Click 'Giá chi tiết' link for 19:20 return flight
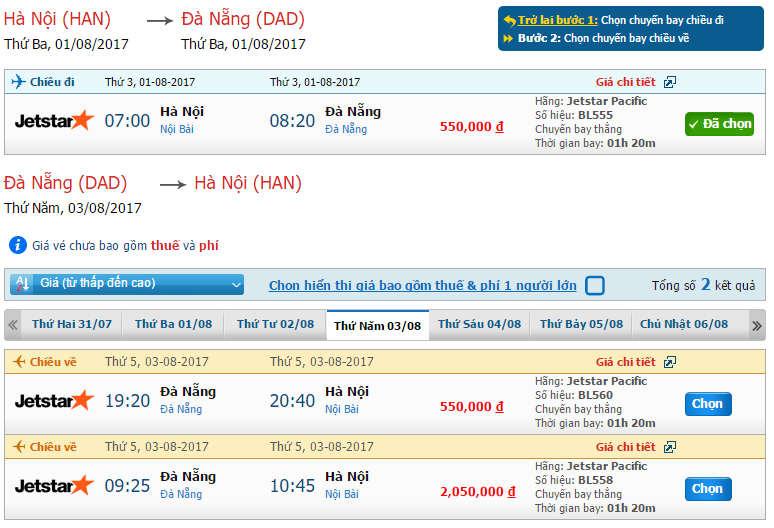 [x=625, y=362]
